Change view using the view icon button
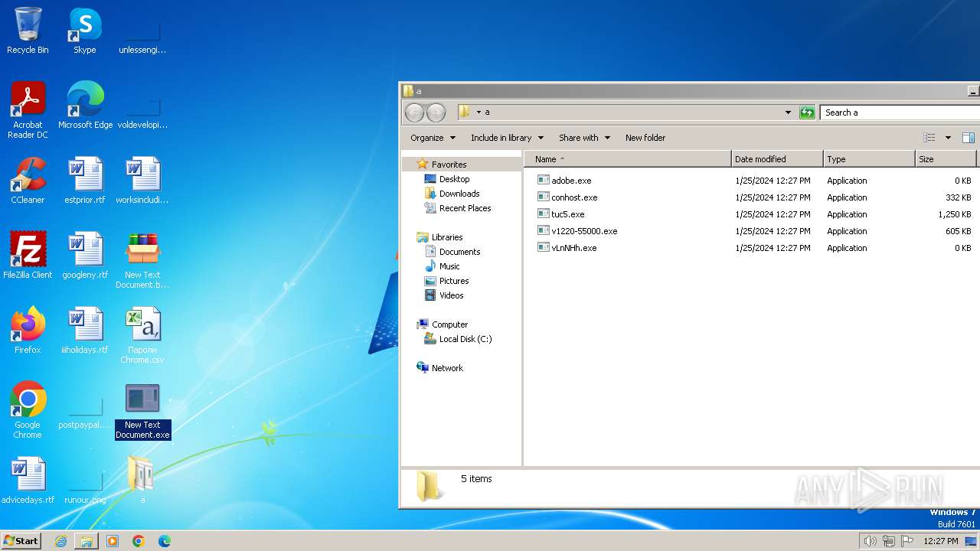This screenshot has height=551, width=980. point(929,138)
